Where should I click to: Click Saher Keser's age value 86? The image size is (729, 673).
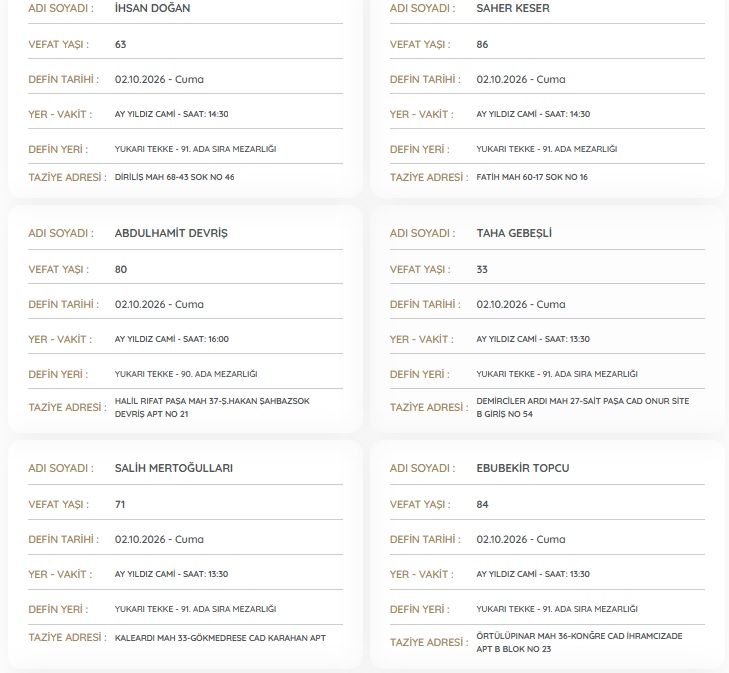(x=482, y=44)
